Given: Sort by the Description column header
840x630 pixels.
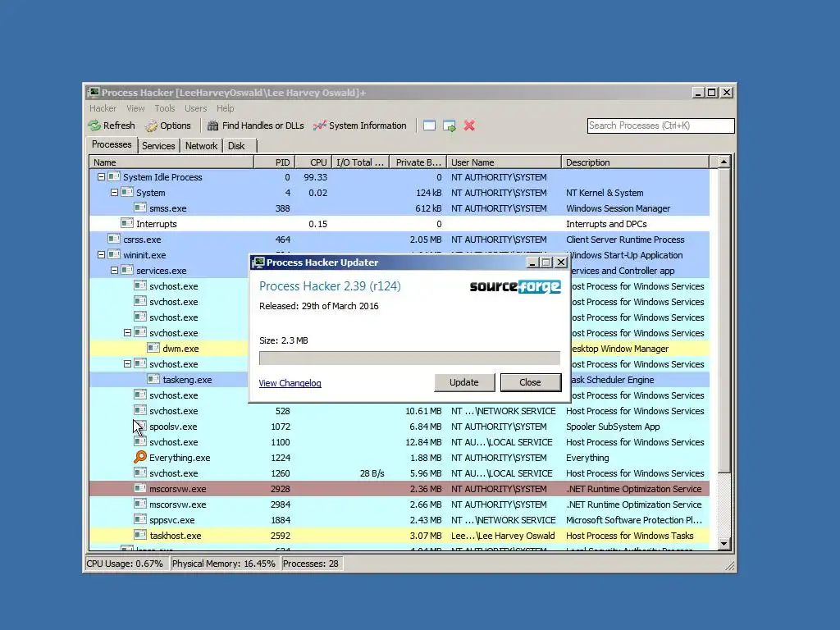Looking at the screenshot, I should pos(636,162).
